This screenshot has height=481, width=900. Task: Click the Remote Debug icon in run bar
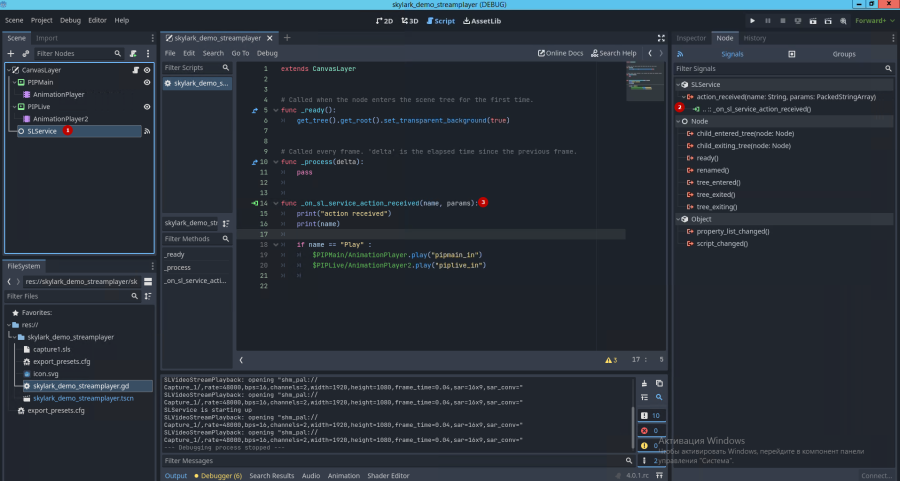click(798, 21)
